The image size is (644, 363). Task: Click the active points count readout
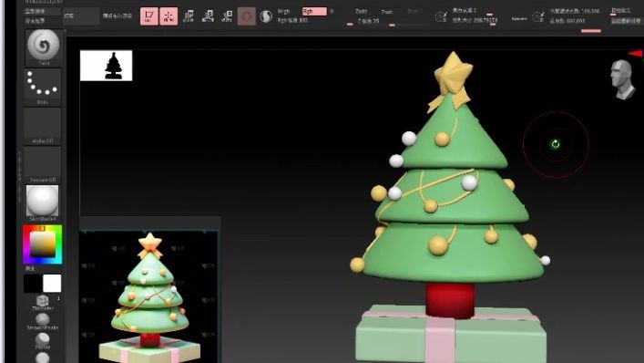tap(574, 11)
